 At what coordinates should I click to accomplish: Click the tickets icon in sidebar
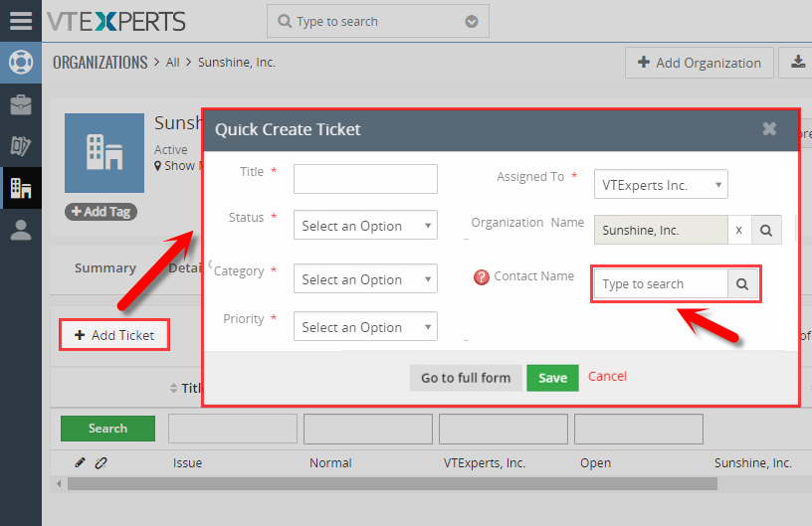[x=21, y=146]
